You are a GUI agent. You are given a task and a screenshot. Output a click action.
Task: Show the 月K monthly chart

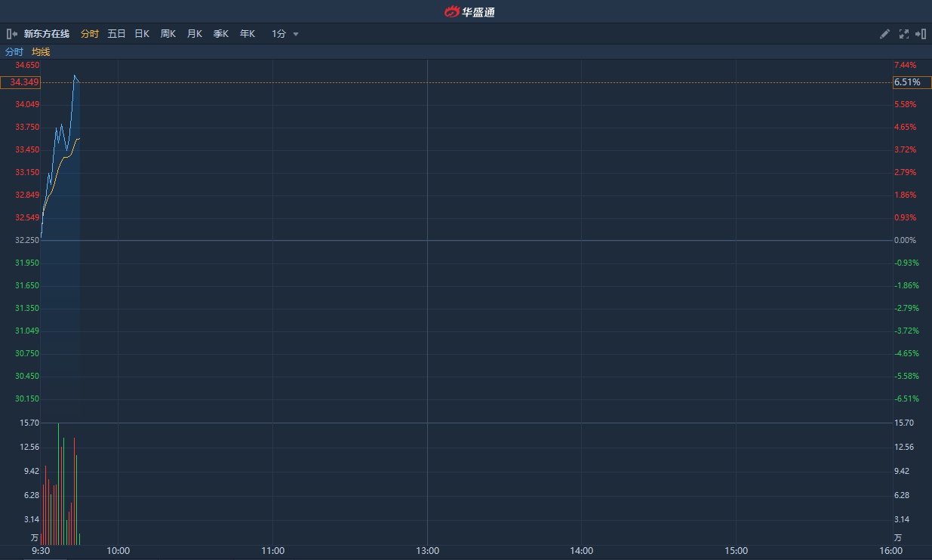click(x=194, y=34)
